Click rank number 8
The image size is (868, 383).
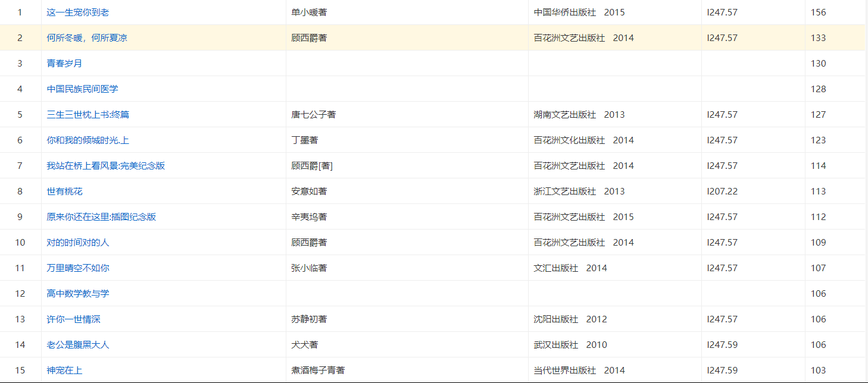20,191
